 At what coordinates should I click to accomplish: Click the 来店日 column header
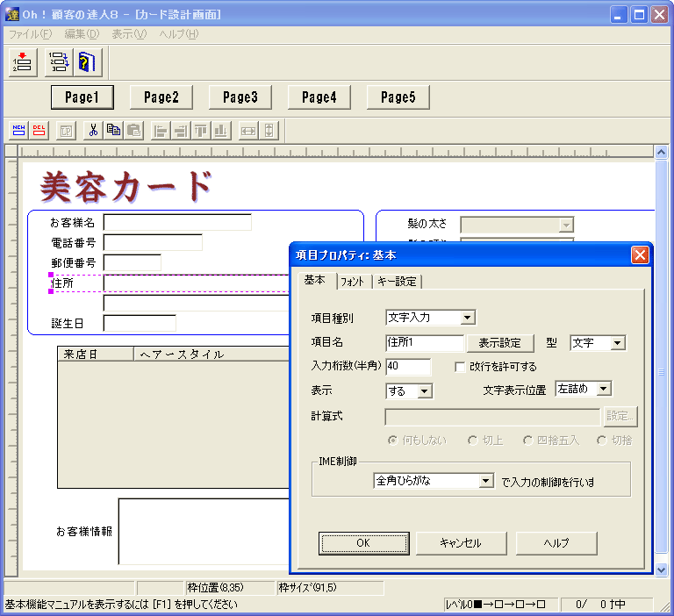[96, 354]
